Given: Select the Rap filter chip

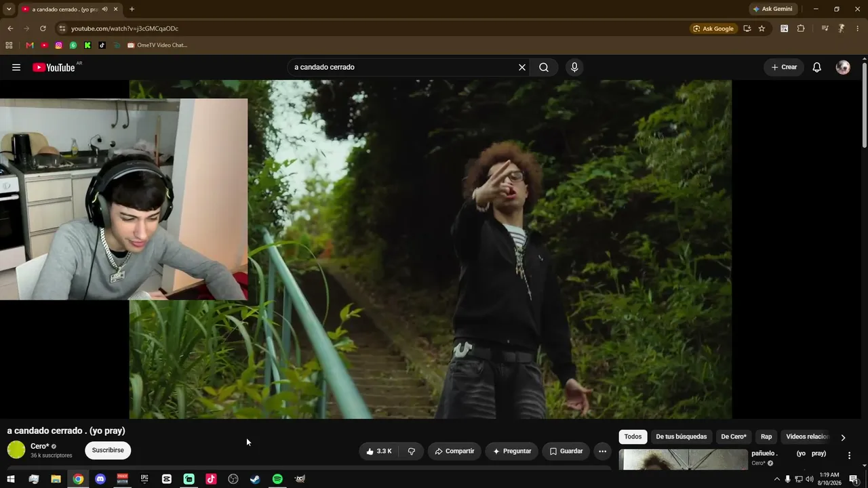Looking at the screenshot, I should [766, 437].
